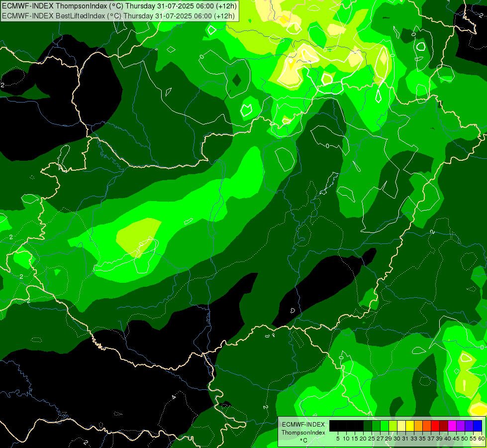487x448 pixels.
Task: Click the purple 45–50 legend swatch
Action: (x=461, y=426)
